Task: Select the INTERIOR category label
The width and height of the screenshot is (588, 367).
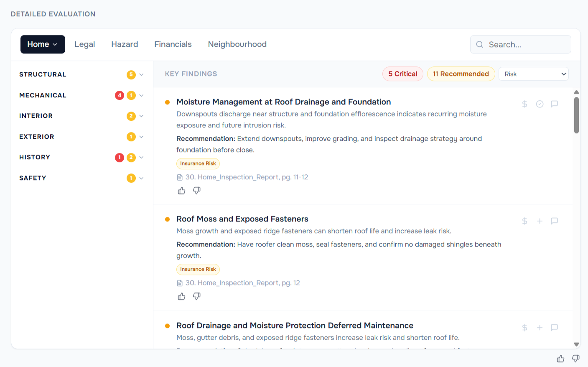Action: pyautogui.click(x=36, y=116)
